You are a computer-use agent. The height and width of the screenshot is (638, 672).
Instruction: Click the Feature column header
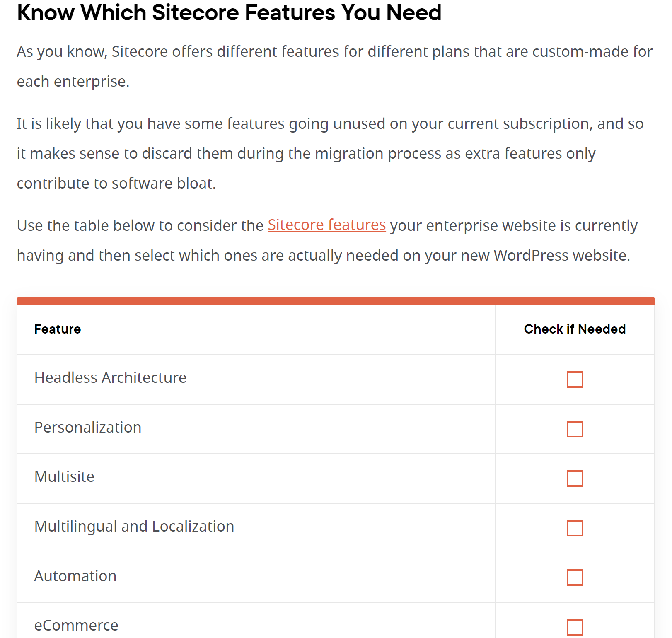click(x=58, y=329)
